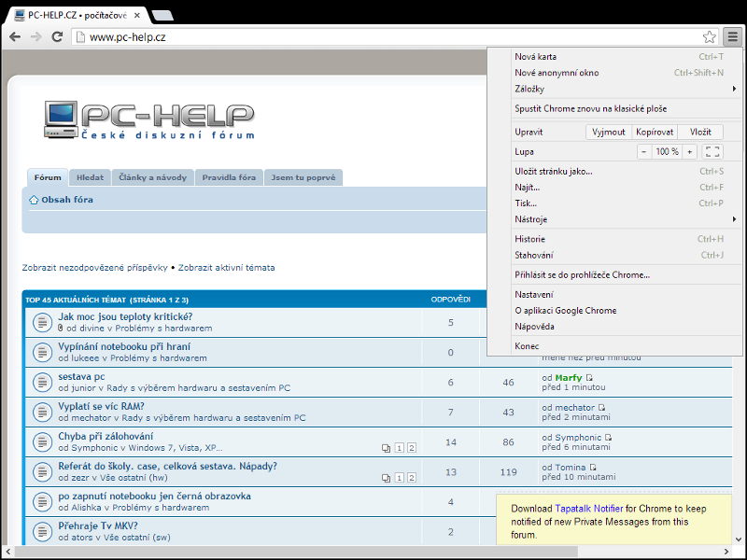This screenshot has width=747, height=560.
Task: Open Tapatalk Notifier link
Action: tap(589, 509)
